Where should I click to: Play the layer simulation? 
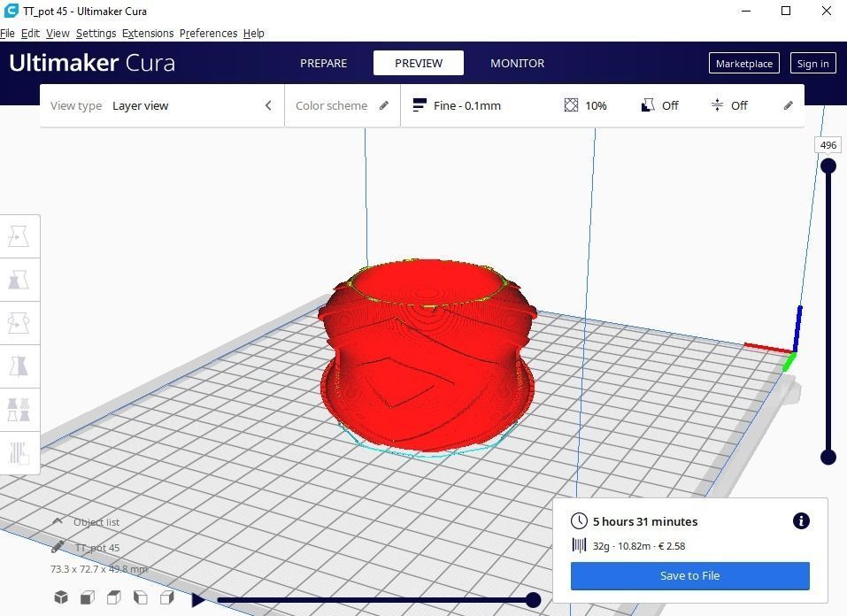pos(198,600)
